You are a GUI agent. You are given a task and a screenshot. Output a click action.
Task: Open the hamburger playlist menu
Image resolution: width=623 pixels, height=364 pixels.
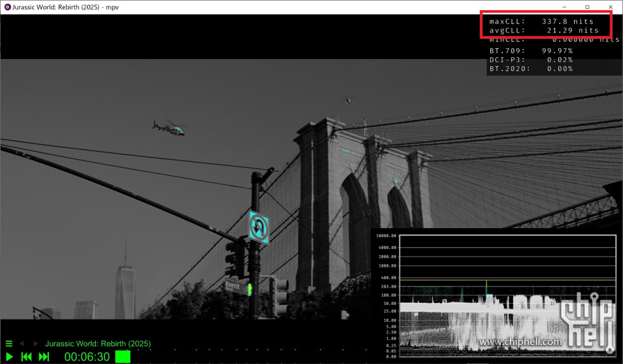tap(9, 344)
